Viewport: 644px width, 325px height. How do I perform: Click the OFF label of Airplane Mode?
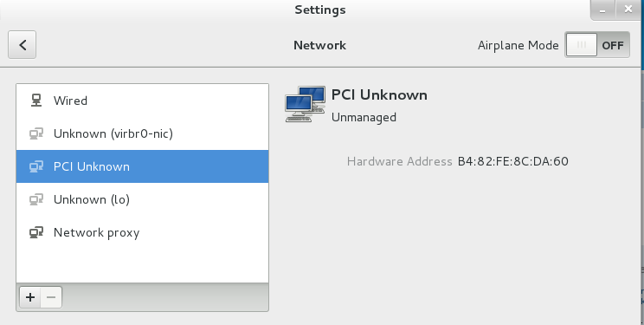tap(613, 45)
